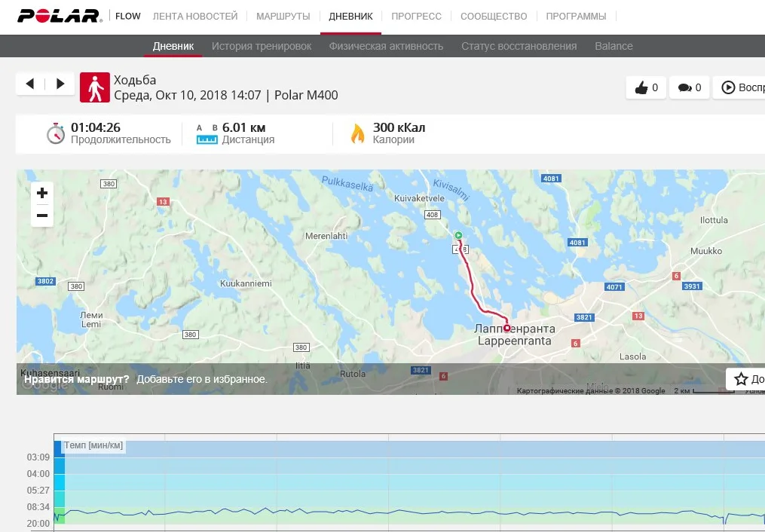
Task: Like the training with thumbs-up button
Action: 646,87
